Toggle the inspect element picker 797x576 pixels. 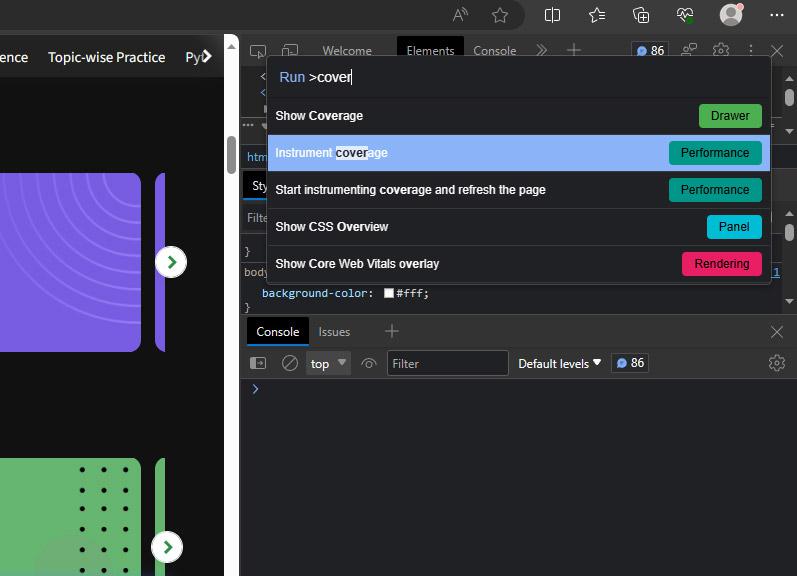click(x=258, y=50)
